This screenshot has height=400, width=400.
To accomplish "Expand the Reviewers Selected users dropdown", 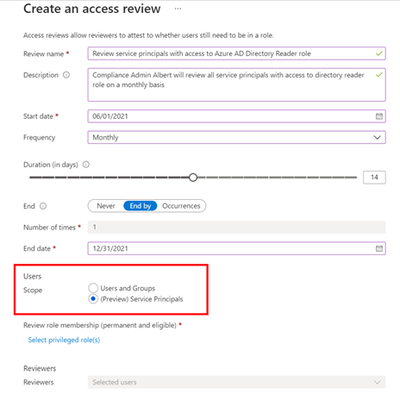I will pyautogui.click(x=237, y=382).
